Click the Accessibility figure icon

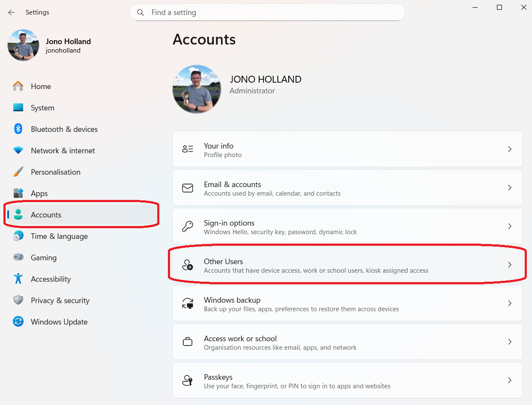tap(18, 279)
